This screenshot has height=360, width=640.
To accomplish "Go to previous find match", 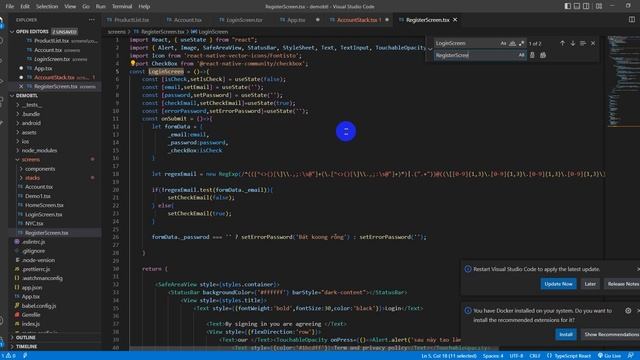I will pyautogui.click(x=562, y=43).
